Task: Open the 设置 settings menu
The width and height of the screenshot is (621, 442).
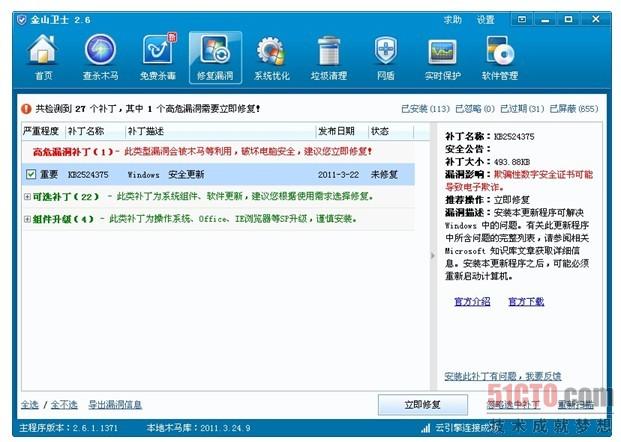Action: click(x=486, y=19)
